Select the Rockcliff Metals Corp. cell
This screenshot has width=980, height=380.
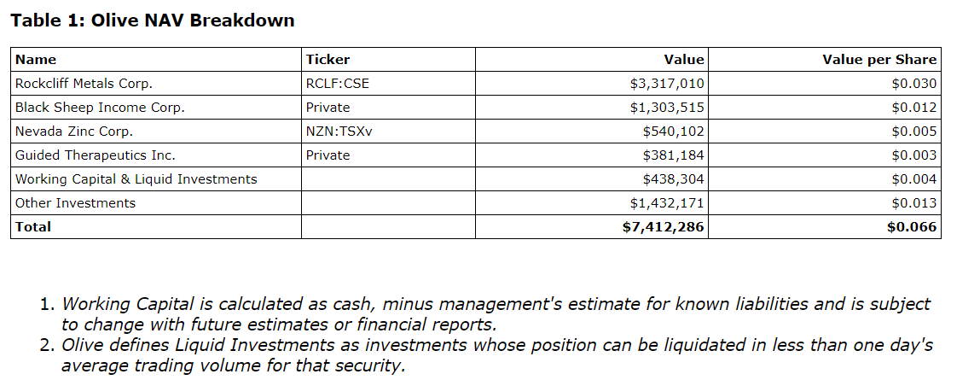click(84, 84)
